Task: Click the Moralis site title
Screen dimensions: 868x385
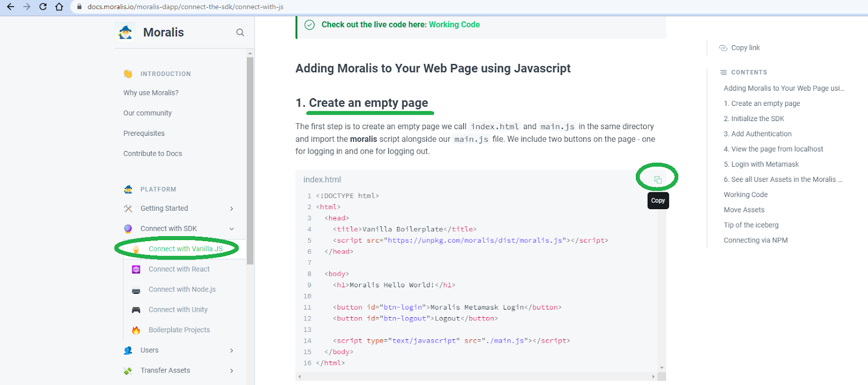Action: coord(163,33)
